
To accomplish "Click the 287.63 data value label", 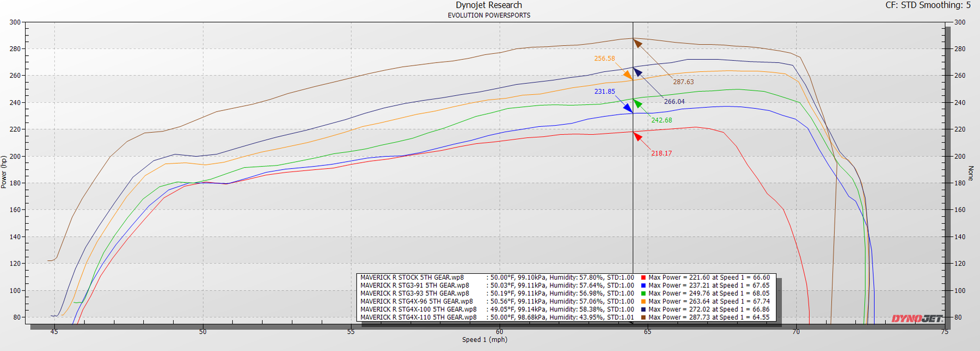I will point(683,82).
